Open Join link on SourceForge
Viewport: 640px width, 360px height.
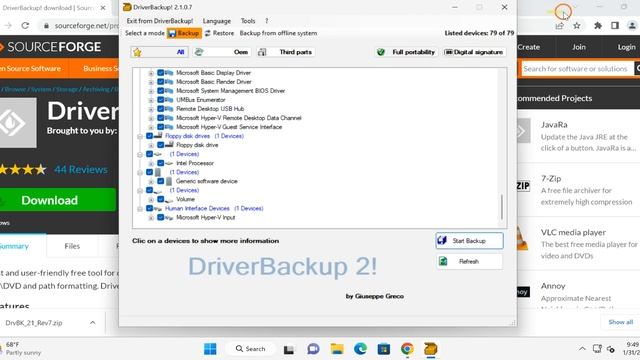tap(578, 47)
